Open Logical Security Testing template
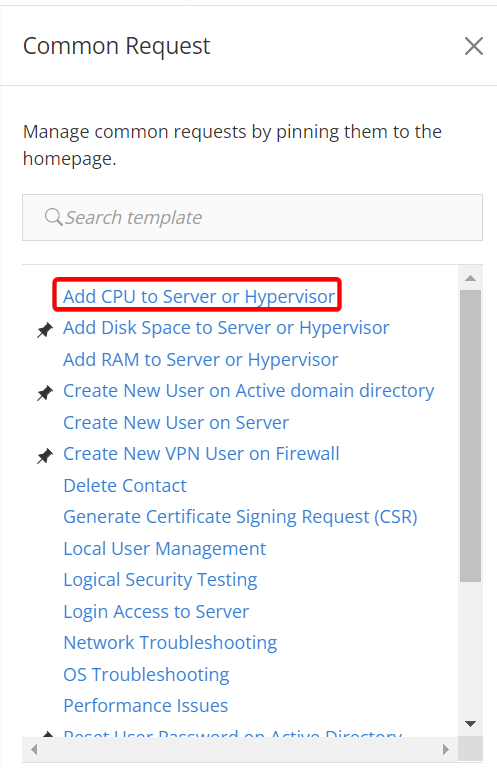The width and height of the screenshot is (497, 768). [x=160, y=580]
